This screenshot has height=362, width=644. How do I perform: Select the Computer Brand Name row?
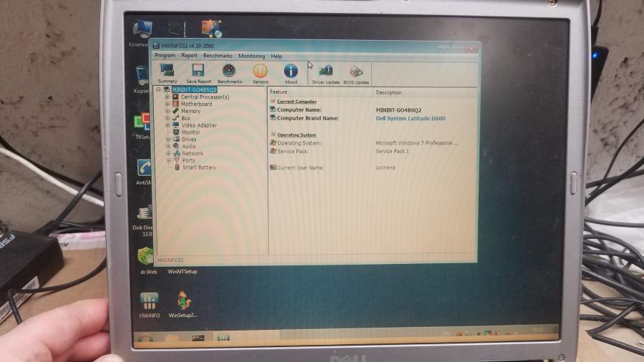coord(373,118)
